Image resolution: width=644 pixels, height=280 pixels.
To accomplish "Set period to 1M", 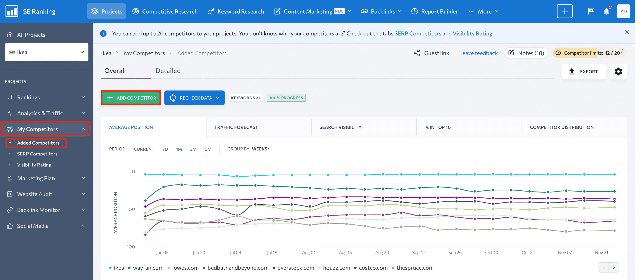I will [179, 149].
